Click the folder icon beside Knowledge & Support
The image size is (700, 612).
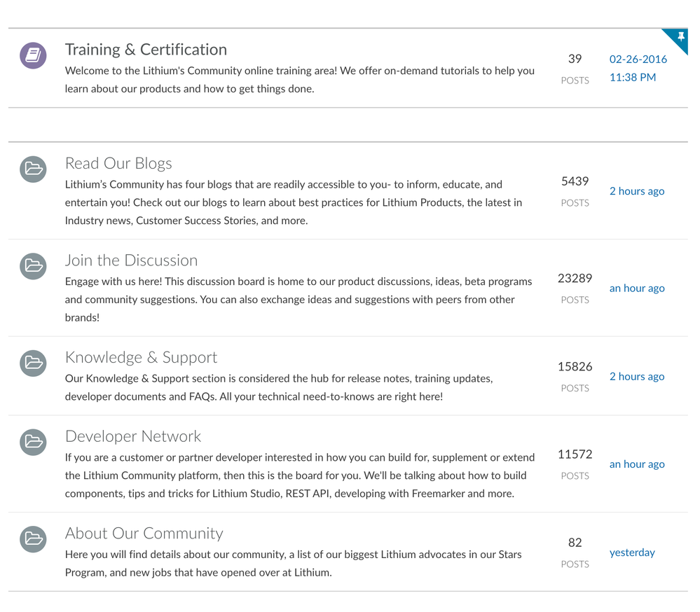(33, 363)
